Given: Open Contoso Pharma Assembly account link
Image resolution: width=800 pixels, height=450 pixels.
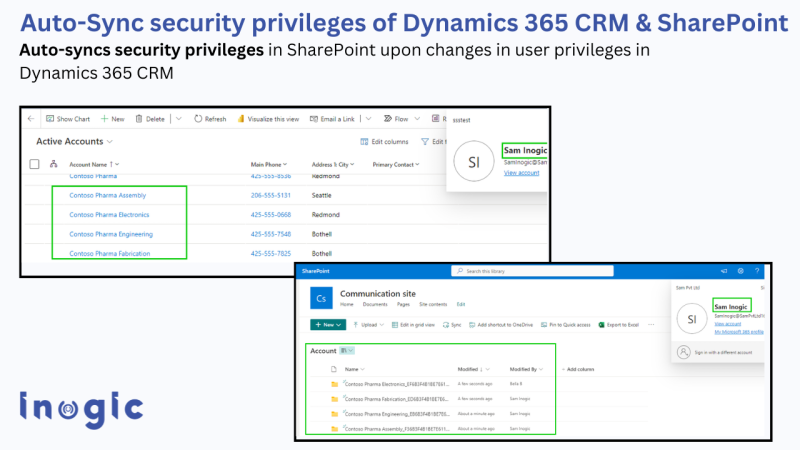Looking at the screenshot, I should point(108,195).
